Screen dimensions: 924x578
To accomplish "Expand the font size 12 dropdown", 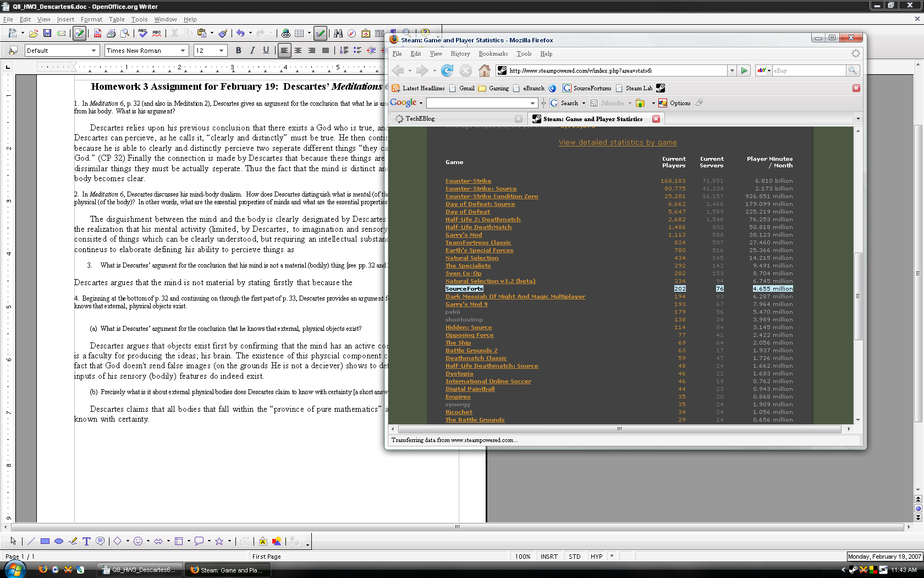I will [x=222, y=51].
